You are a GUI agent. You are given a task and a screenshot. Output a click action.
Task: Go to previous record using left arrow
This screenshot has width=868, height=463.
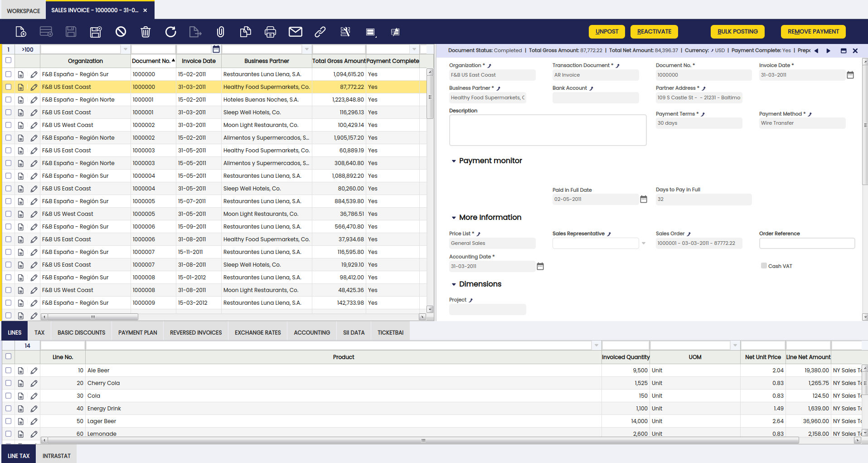pos(816,51)
